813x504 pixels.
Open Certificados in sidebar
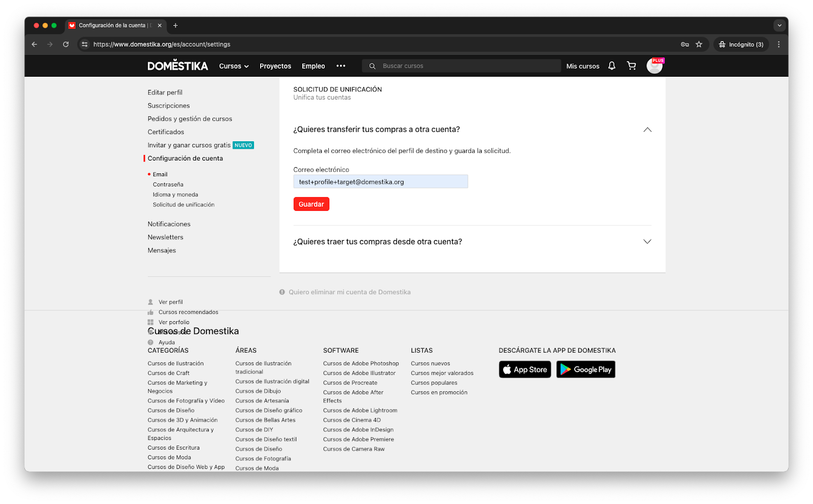click(166, 132)
